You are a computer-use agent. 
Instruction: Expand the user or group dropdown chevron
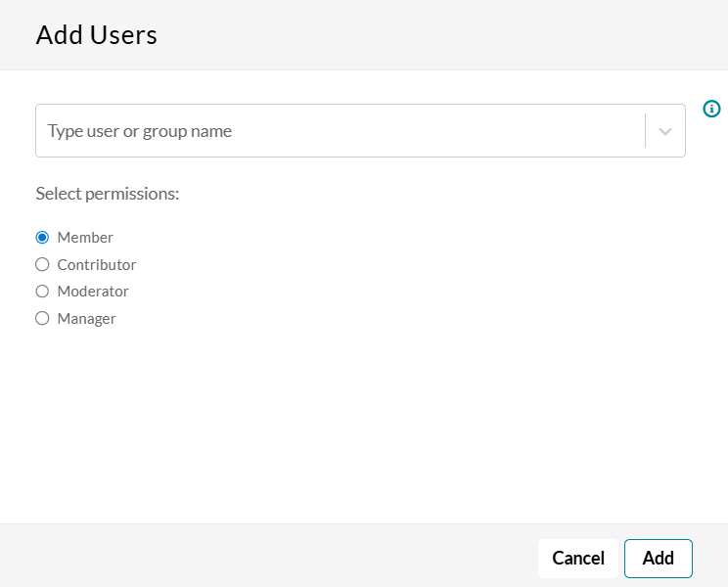point(665,131)
